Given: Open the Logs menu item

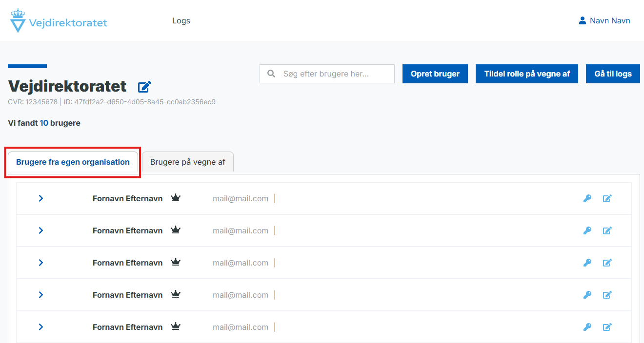Looking at the screenshot, I should pyautogui.click(x=181, y=20).
